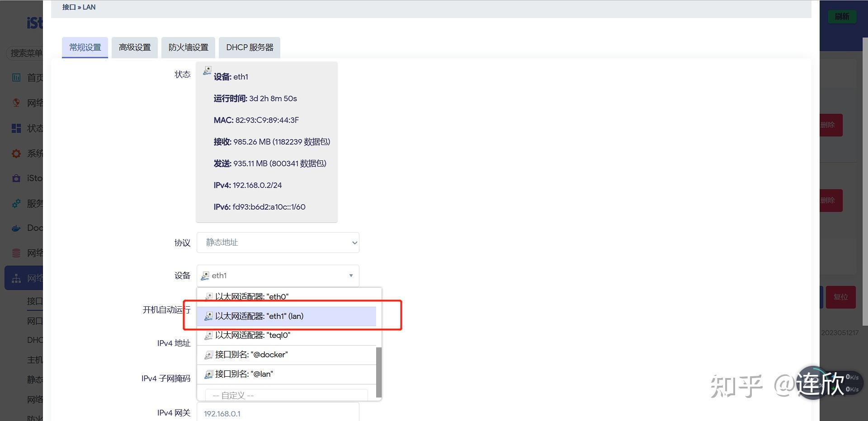Click the MAC: 82:93:C9:89:44:3F text

(256, 120)
